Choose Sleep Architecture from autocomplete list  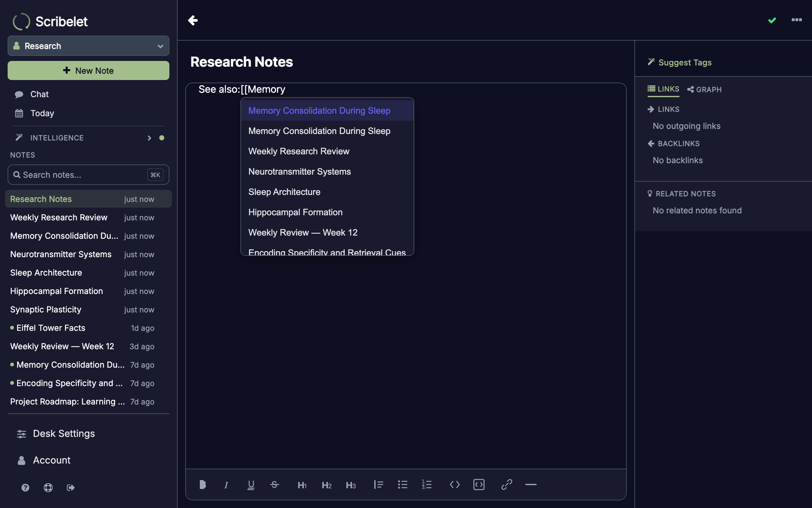[x=327, y=192]
